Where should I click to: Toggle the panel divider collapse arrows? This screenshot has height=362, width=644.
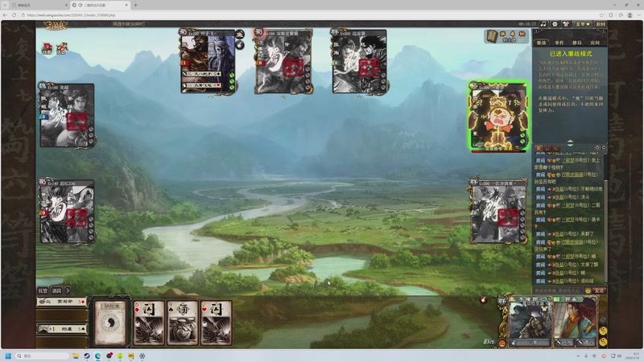click(570, 143)
